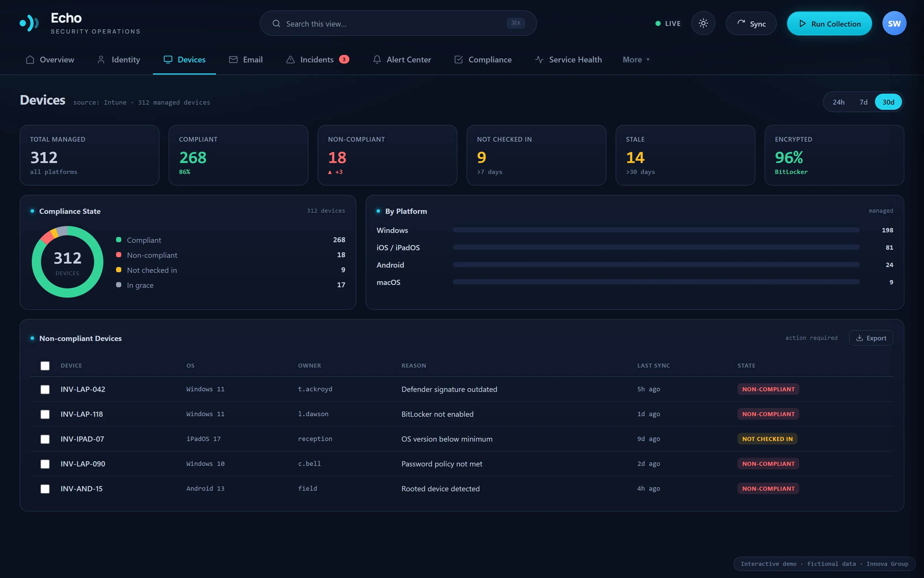Open the Overview tab
Screen dimensions: 924x578
(50, 60)
